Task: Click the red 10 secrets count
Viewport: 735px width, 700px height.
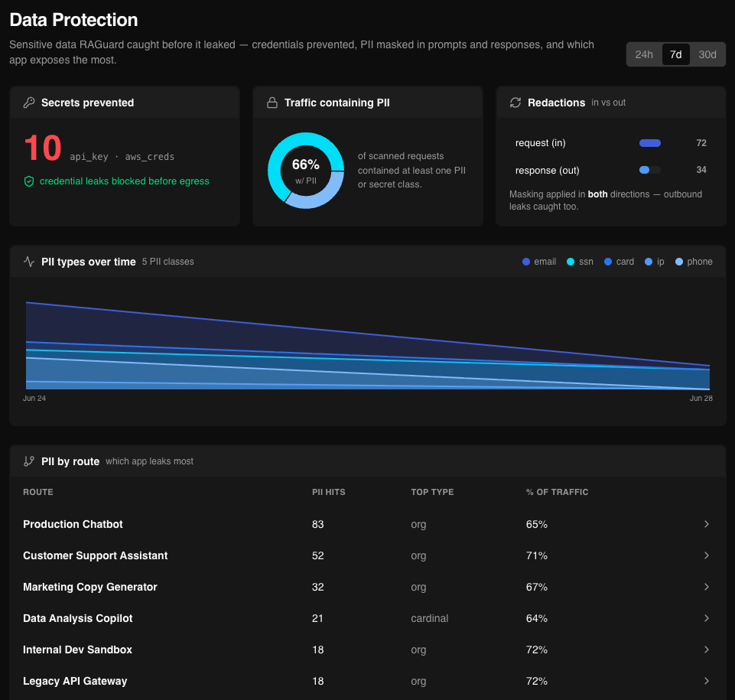Action: pos(43,148)
